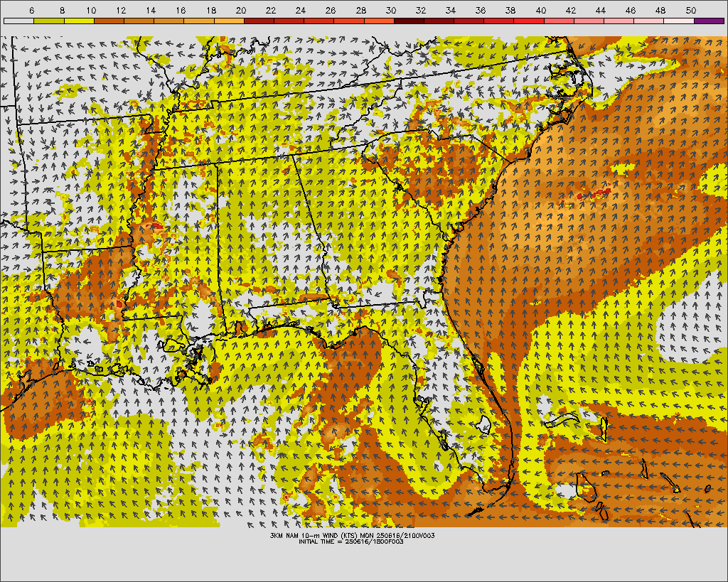Viewport: 728px width, 582px height.
Task: Select the color swatch between 12 and 14
Action: click(x=139, y=21)
